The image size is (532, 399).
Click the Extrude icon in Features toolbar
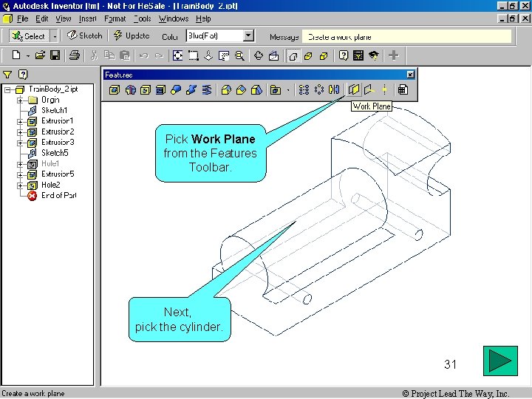(115, 90)
